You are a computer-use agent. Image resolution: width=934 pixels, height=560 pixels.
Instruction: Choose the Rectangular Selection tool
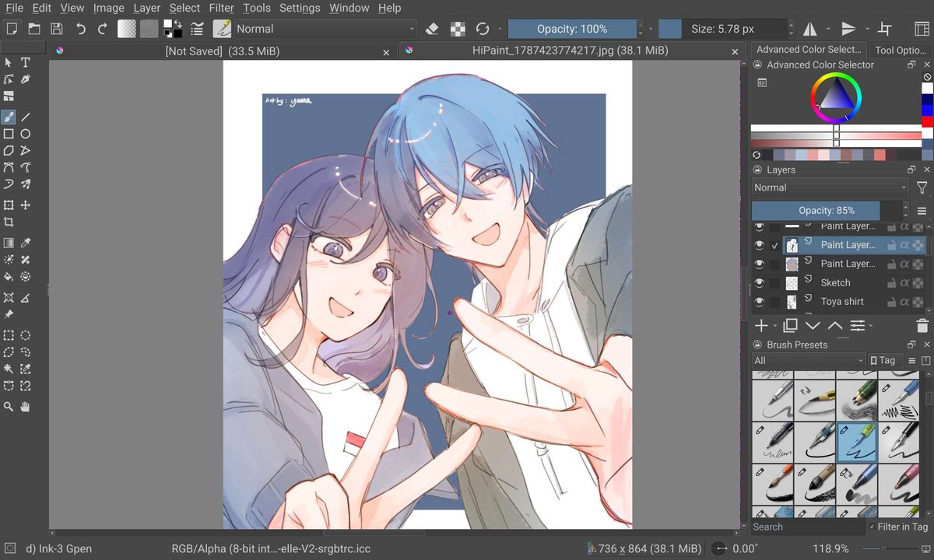tap(9, 335)
